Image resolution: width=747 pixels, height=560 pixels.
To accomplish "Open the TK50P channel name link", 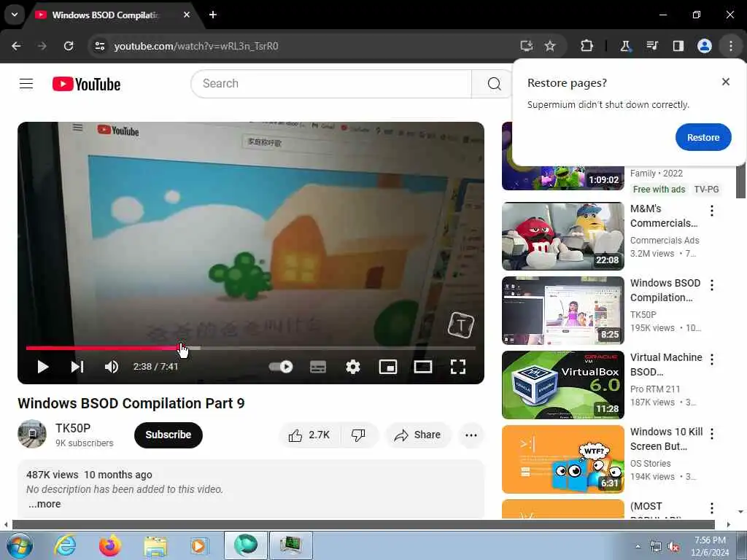I will 73,428.
